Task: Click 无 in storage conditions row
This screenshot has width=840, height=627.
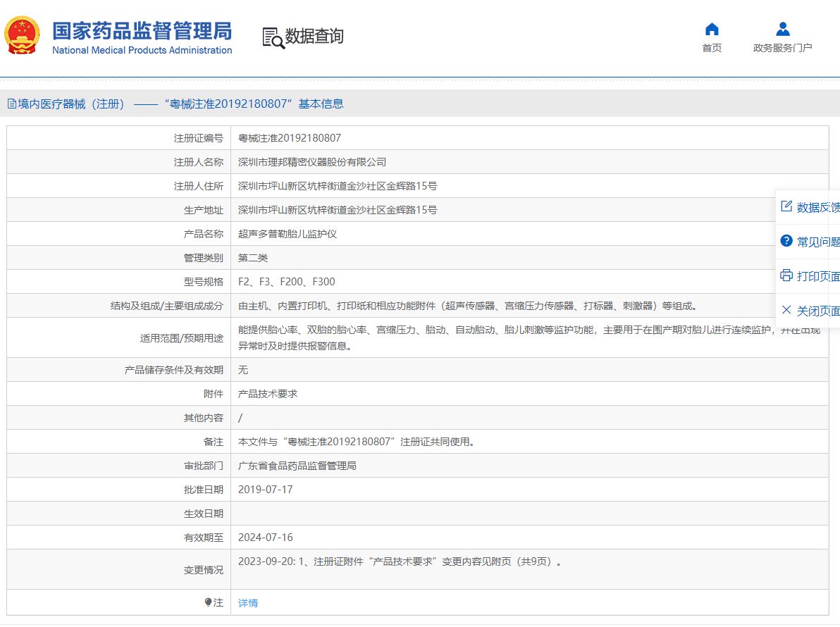Action: [242, 370]
